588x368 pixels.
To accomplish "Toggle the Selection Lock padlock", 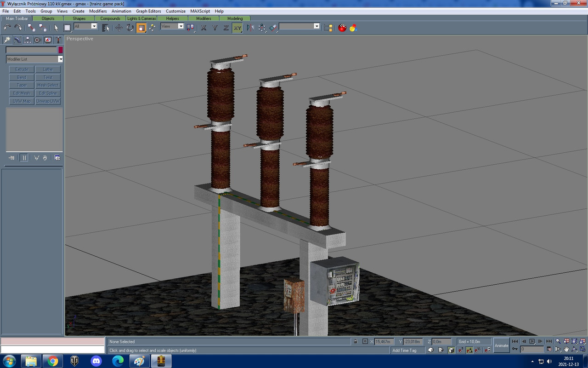I will tap(355, 341).
